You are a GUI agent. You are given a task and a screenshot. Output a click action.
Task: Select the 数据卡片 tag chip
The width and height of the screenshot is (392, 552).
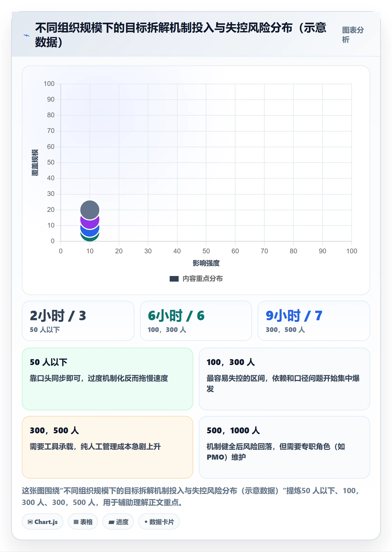pos(159,522)
